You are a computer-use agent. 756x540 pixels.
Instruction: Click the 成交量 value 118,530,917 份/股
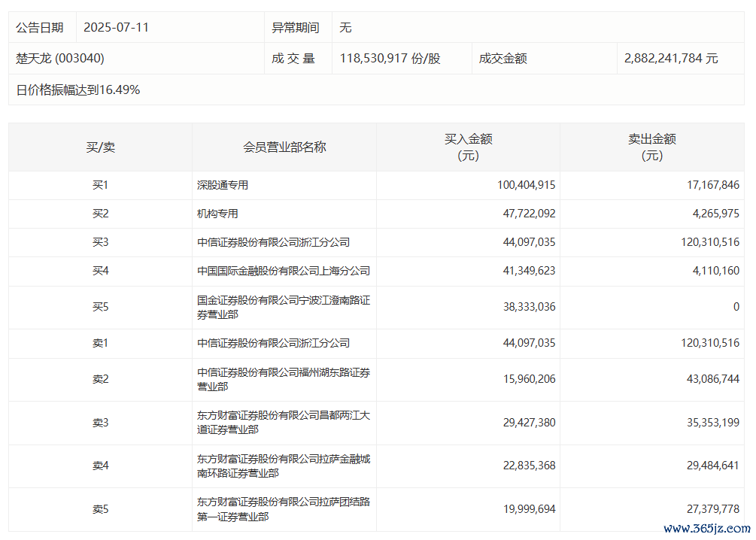click(390, 58)
